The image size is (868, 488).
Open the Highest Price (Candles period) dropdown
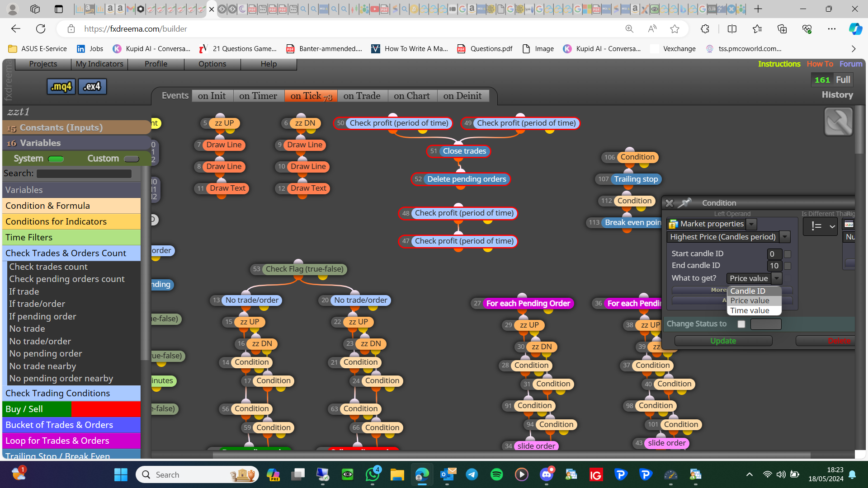(785, 237)
